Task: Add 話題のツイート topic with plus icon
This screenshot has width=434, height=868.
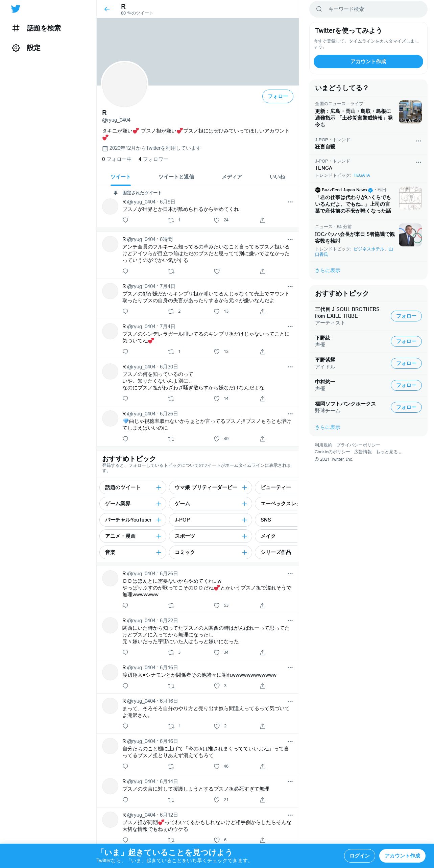Action: click(159, 487)
